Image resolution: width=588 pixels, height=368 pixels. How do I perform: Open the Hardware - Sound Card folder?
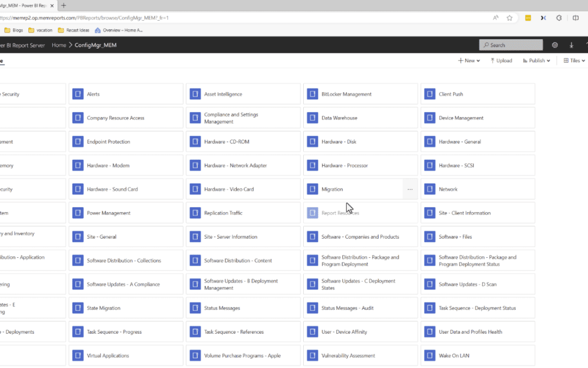[x=126, y=189]
